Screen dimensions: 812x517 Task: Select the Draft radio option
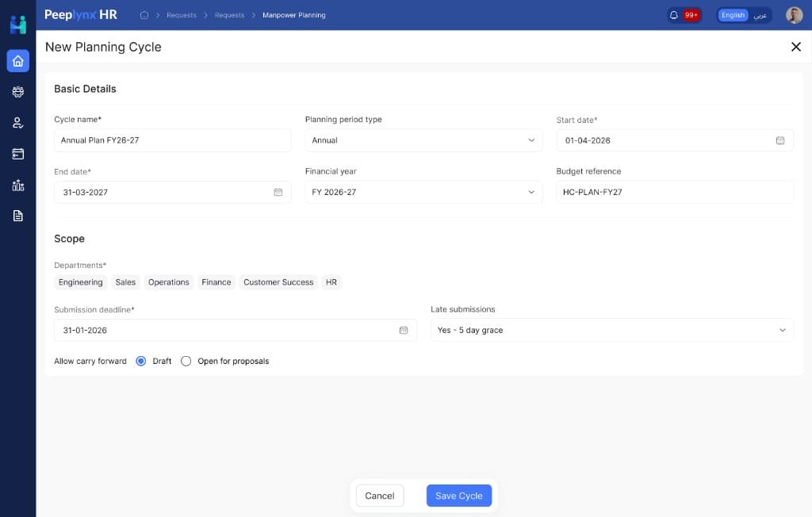pyautogui.click(x=141, y=361)
